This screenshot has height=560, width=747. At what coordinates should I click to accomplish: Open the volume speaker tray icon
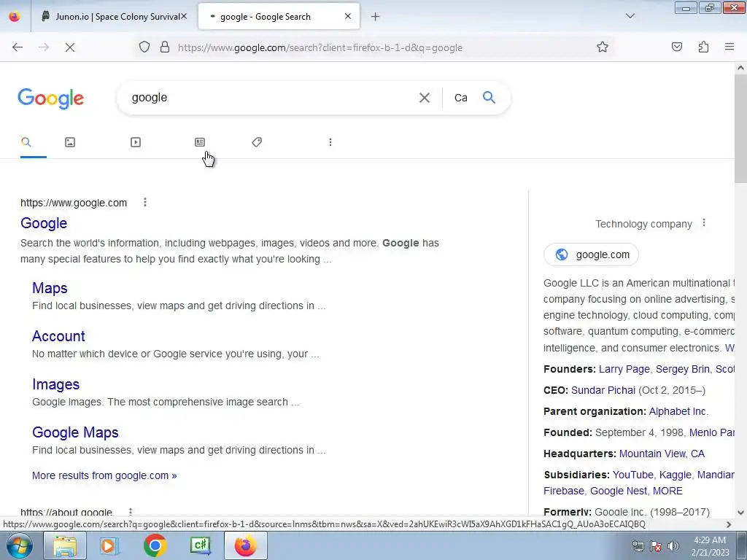673,546
